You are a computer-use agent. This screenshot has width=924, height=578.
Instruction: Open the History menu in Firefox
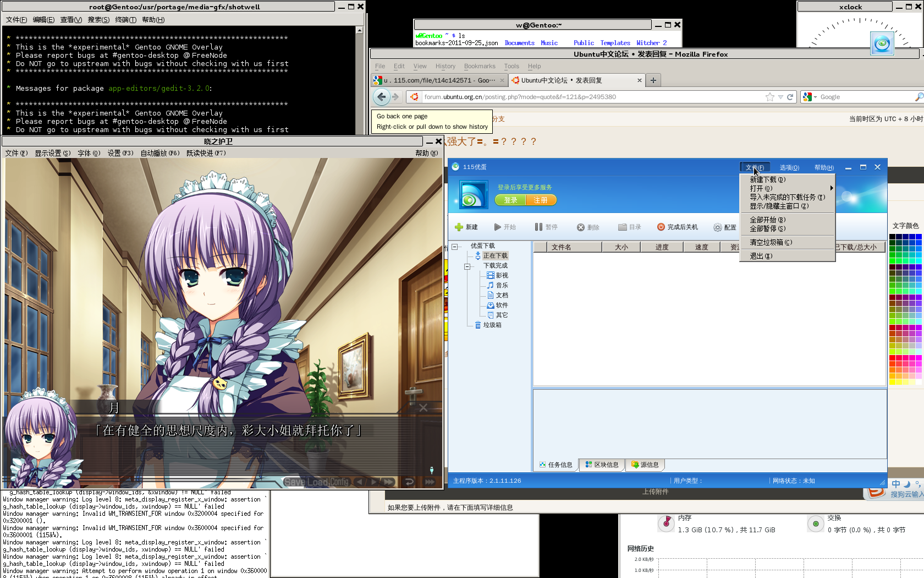(446, 66)
